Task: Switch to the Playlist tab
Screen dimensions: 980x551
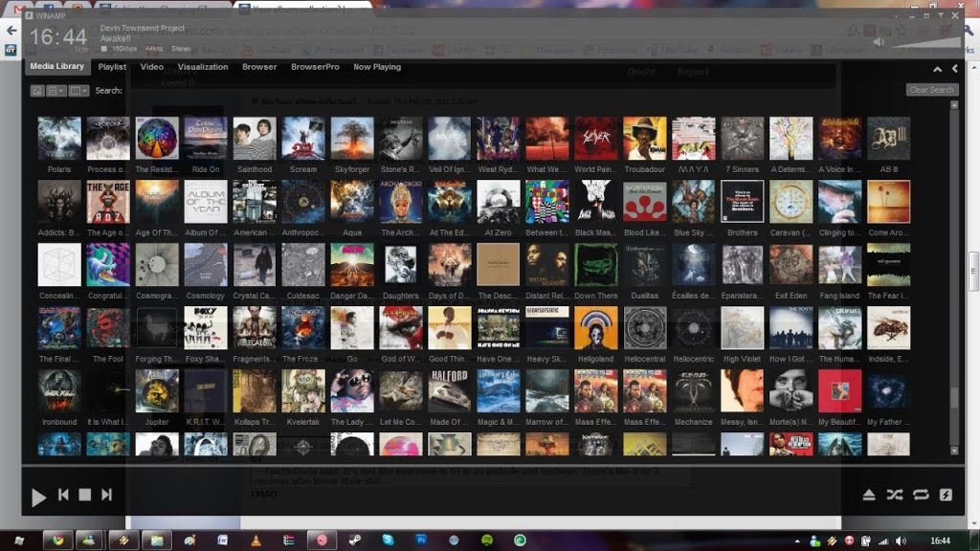Action: click(112, 67)
